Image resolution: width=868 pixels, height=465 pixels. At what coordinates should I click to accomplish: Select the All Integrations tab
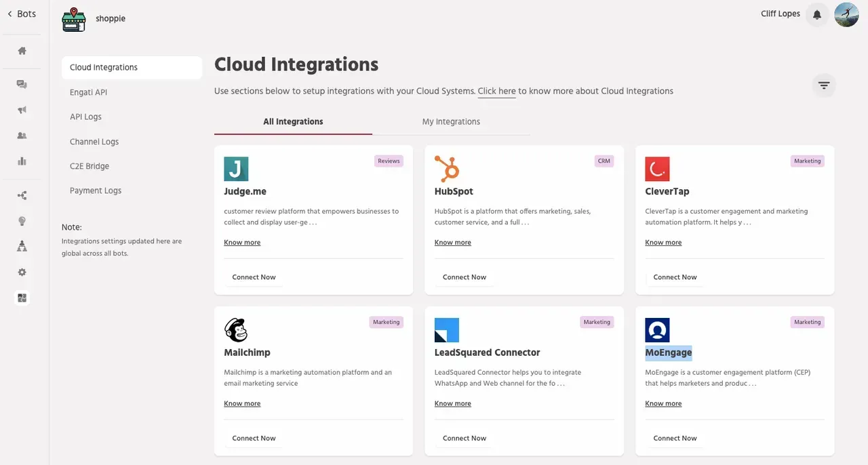coord(293,122)
